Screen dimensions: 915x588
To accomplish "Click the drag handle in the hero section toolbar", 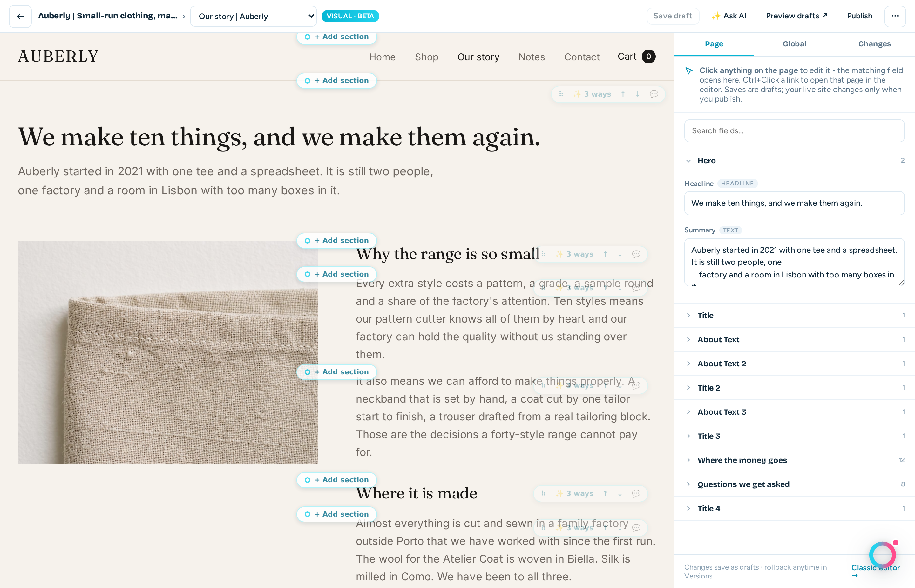I will click(561, 94).
